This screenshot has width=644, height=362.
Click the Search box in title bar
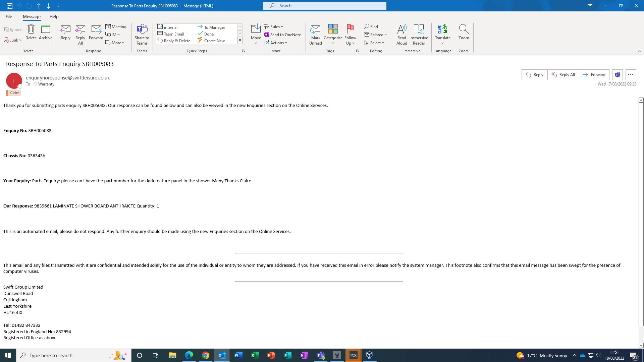(324, 6)
